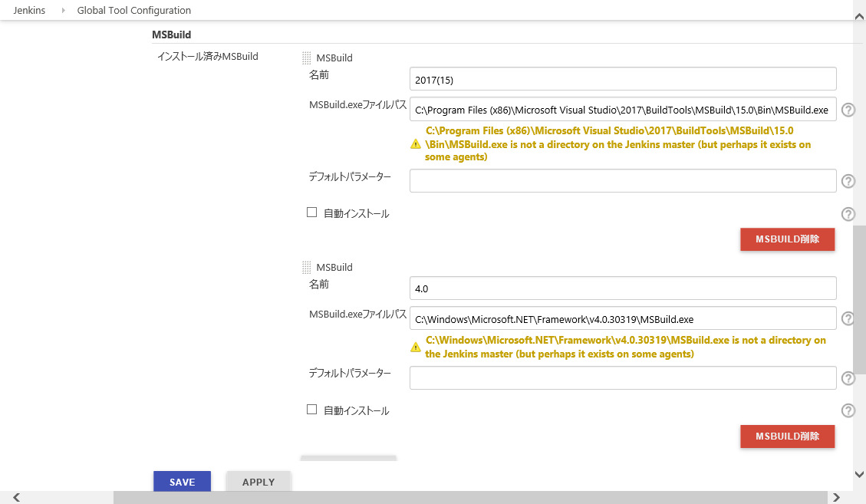Click the horizontal scrollbar left arrow
The height and width of the screenshot is (504, 866).
[17, 497]
